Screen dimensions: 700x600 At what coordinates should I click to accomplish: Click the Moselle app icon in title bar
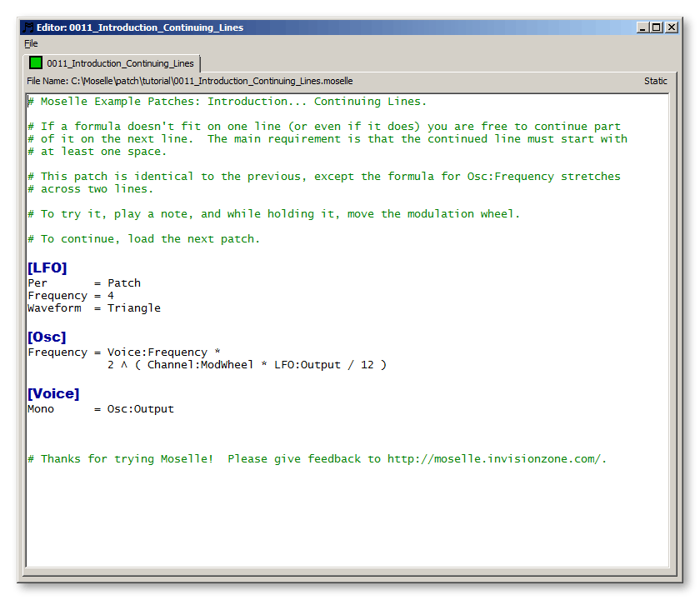28,27
